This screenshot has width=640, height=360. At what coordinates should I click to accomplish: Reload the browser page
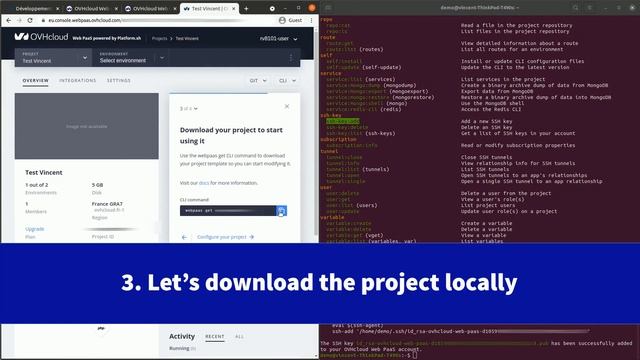click(30, 20)
